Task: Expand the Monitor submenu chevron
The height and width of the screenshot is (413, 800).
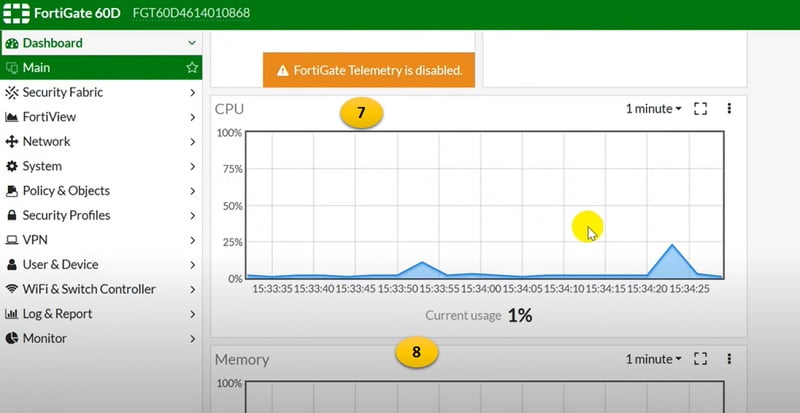Action: 192,338
